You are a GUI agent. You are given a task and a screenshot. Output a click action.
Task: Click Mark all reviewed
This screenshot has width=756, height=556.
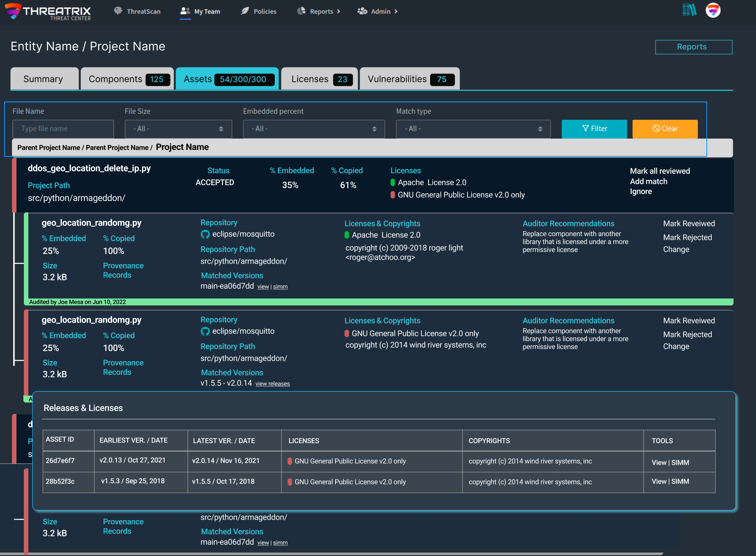coord(660,171)
